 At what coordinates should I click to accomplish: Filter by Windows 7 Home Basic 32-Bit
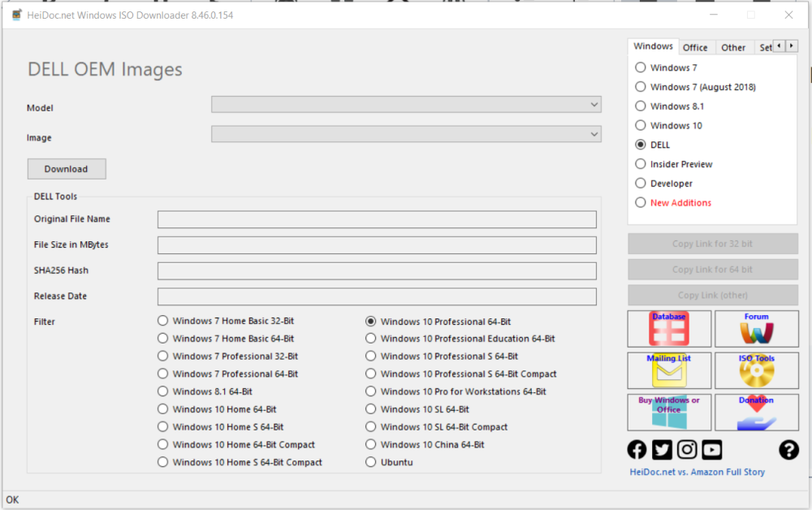click(226, 321)
